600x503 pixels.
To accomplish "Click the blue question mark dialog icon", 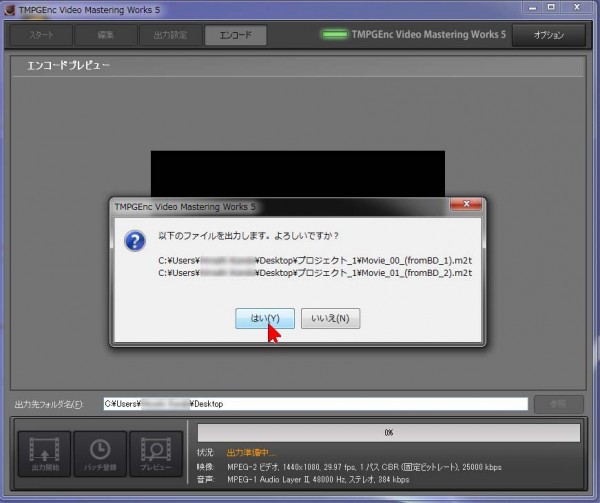I will (x=135, y=243).
